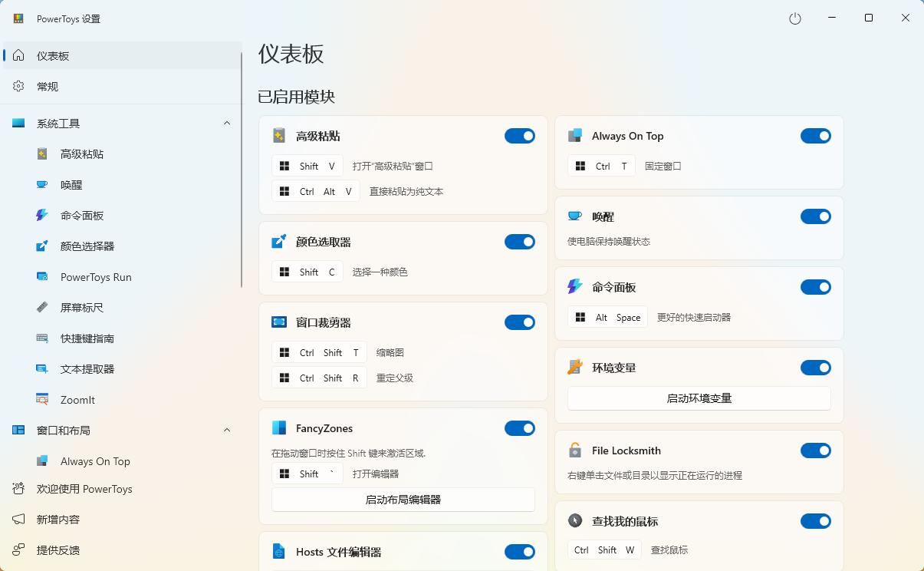924x571 pixels.
Task: Click the 使电脑保持唤醒状态 description text
Action: point(609,241)
